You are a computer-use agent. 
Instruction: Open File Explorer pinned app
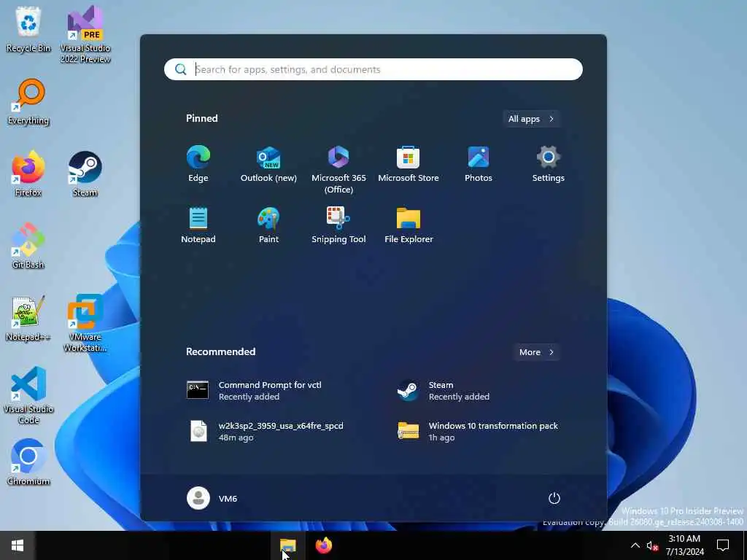tap(409, 225)
